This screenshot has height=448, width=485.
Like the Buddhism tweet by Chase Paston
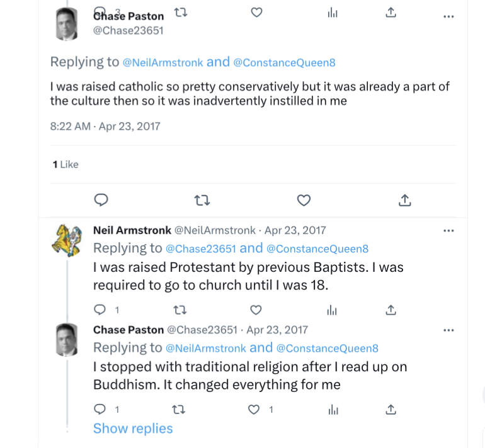pos(254,410)
